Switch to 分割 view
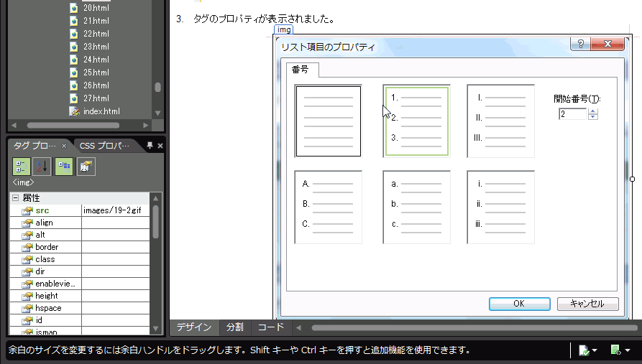 (235, 327)
